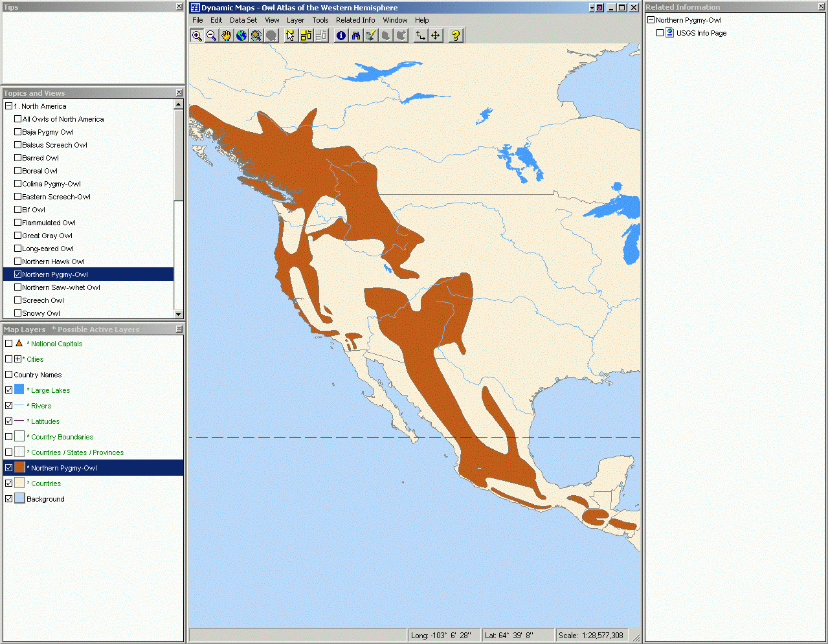Viewport: 828px width, 644px height.
Task: Uncheck the Large Lakes layer
Action: (x=8, y=390)
